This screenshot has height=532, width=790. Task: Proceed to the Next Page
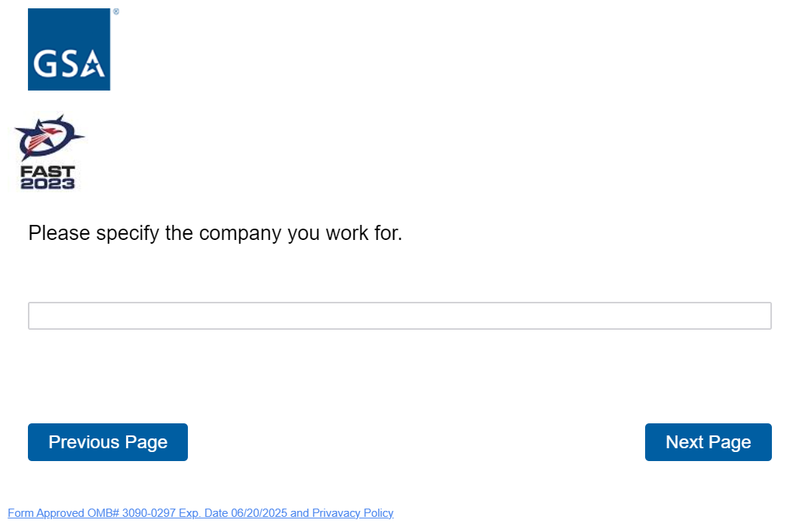pos(708,442)
